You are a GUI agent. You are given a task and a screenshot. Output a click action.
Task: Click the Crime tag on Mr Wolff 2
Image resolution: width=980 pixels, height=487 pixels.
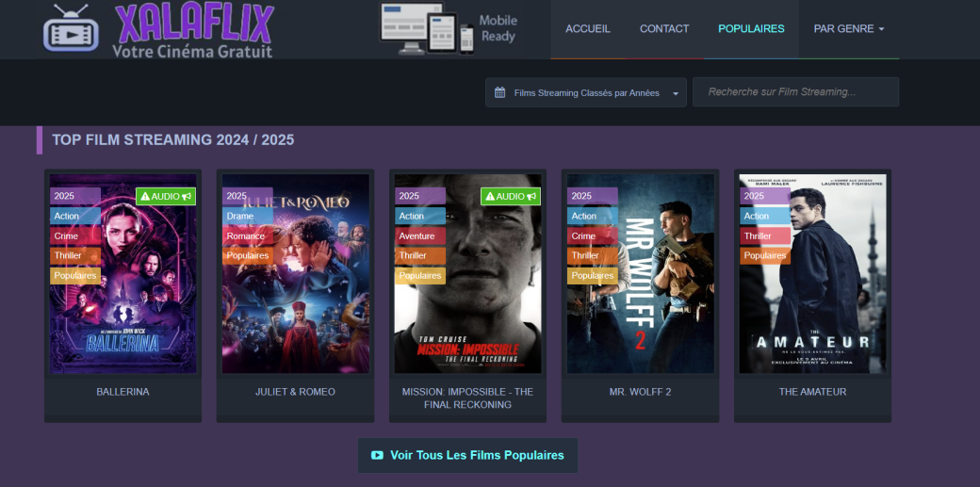pyautogui.click(x=593, y=235)
